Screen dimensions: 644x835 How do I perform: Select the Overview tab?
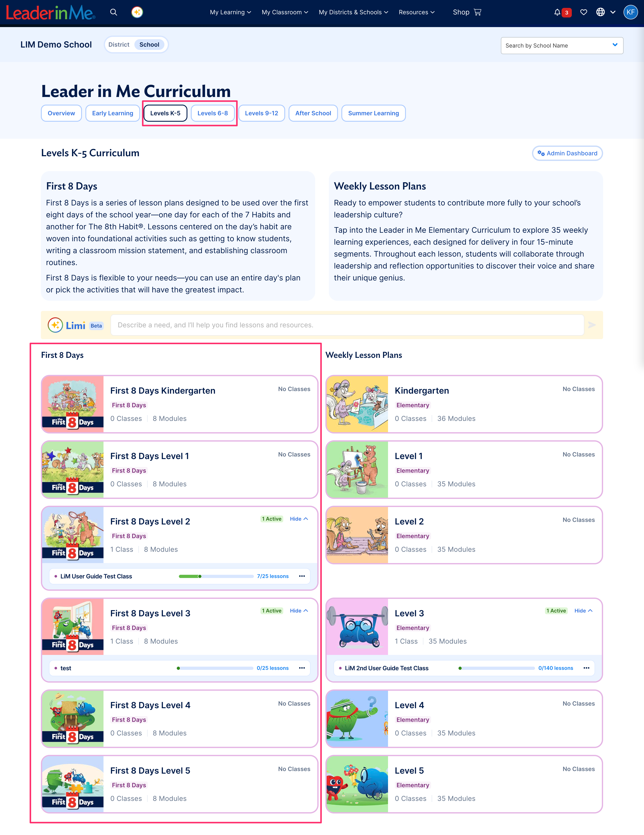(x=62, y=113)
